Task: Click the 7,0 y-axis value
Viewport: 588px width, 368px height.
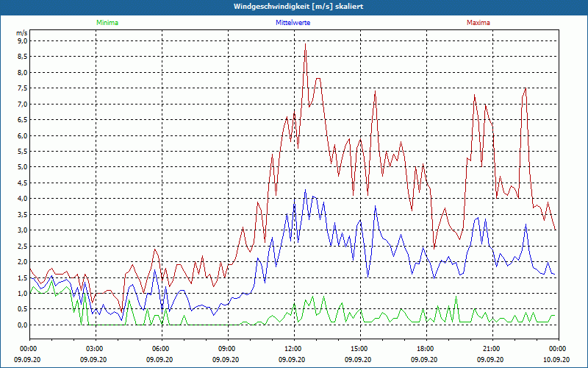Action: pos(23,104)
